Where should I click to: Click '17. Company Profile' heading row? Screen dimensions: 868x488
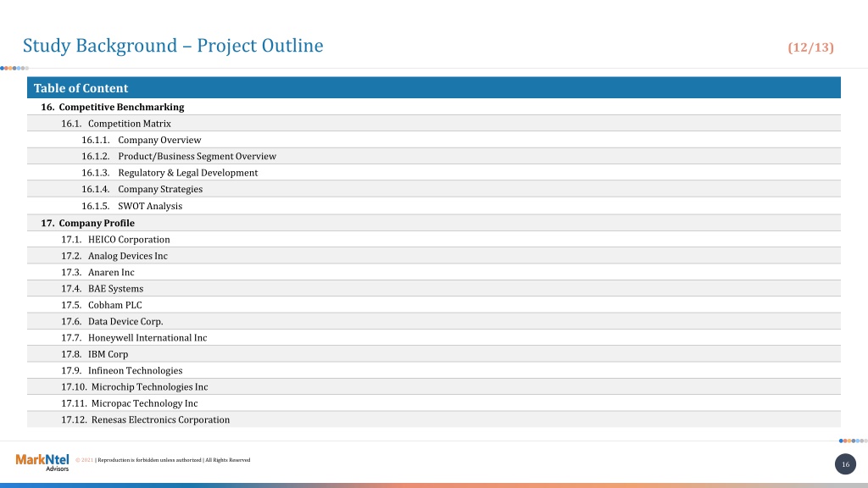click(434, 223)
